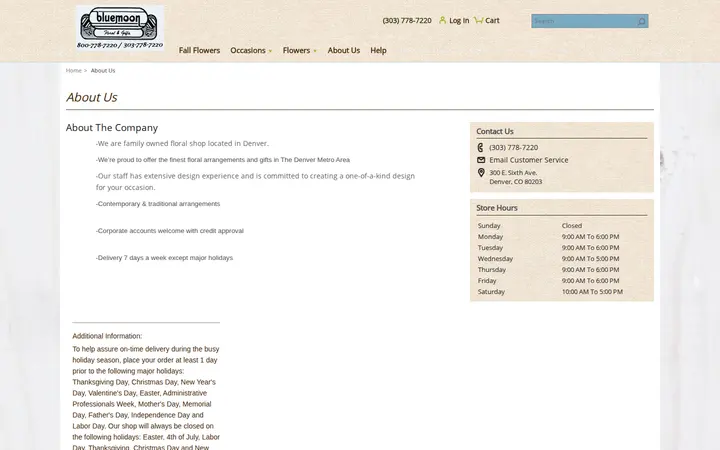Image resolution: width=720 pixels, height=450 pixels.
Task: Click the Cart link text
Action: tap(492, 20)
